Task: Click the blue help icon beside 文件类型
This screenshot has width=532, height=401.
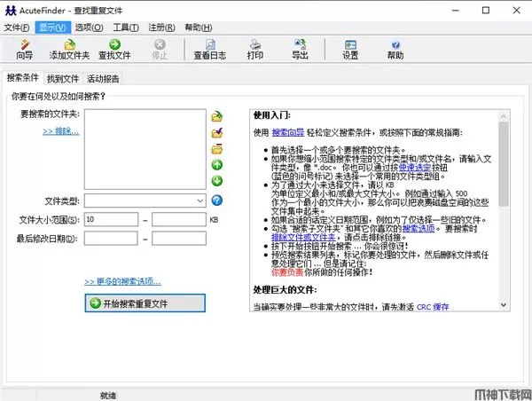Action: click(x=217, y=201)
